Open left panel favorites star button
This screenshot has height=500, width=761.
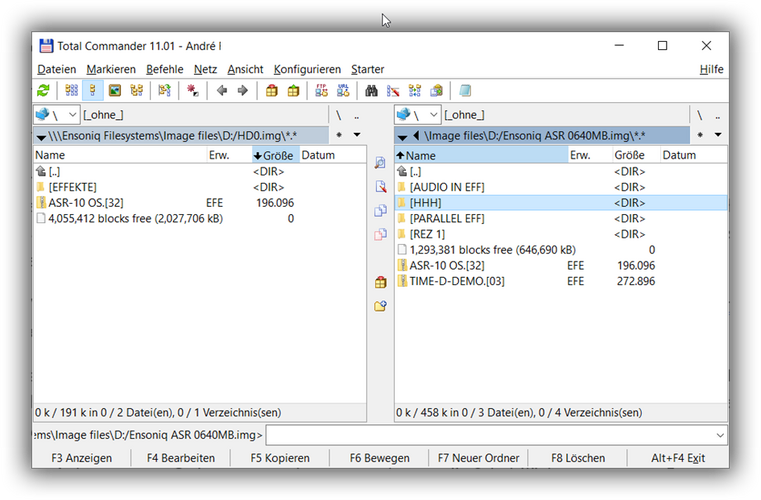click(x=339, y=135)
